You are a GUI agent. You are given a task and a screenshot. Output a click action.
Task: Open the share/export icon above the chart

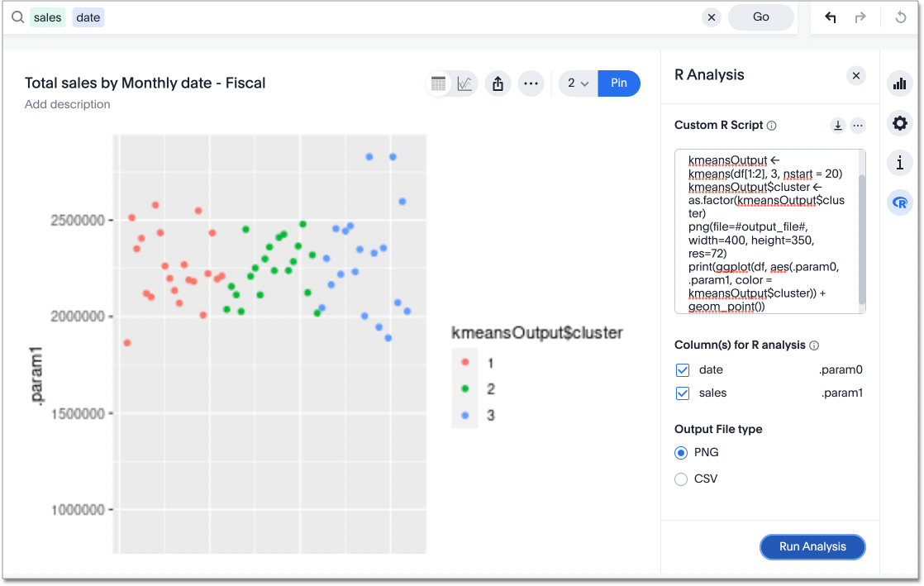pyautogui.click(x=498, y=83)
